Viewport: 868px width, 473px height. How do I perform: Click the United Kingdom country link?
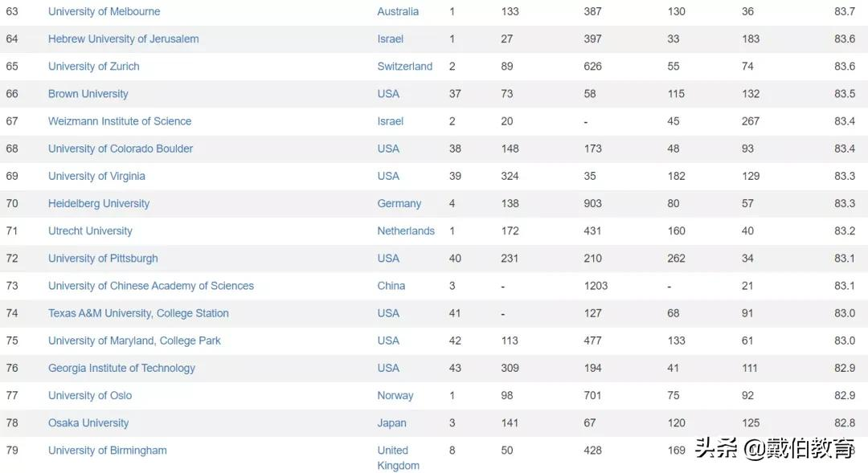tap(398, 458)
